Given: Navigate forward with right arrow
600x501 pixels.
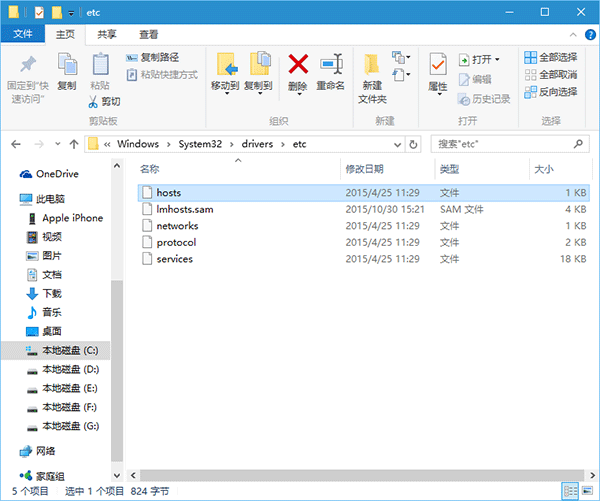Looking at the screenshot, I should [39, 144].
